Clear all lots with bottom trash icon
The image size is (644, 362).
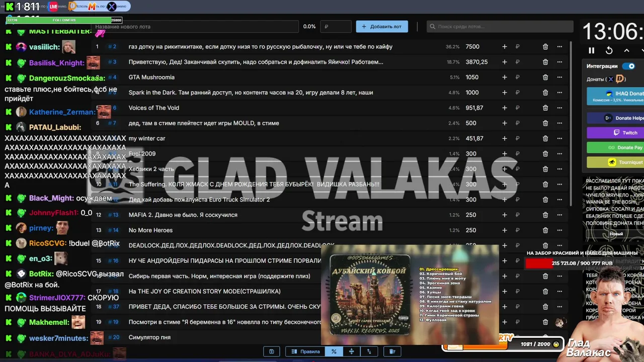(x=392, y=351)
